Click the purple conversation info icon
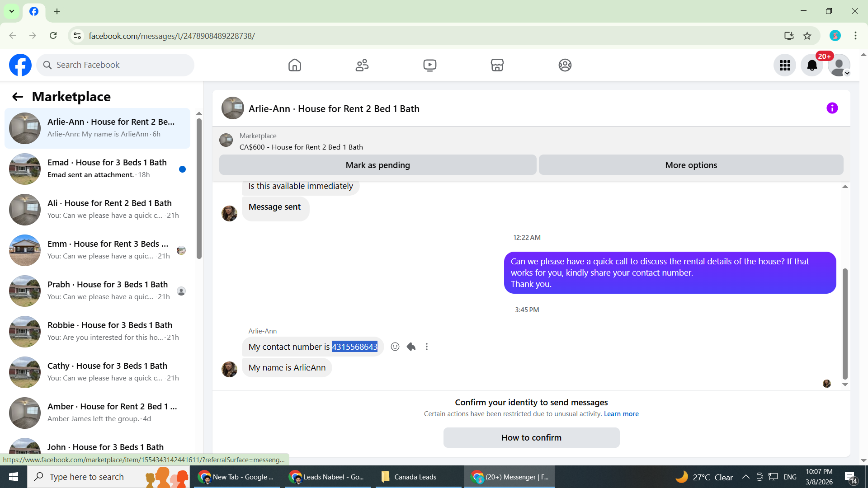The height and width of the screenshot is (488, 868). pyautogui.click(x=832, y=108)
